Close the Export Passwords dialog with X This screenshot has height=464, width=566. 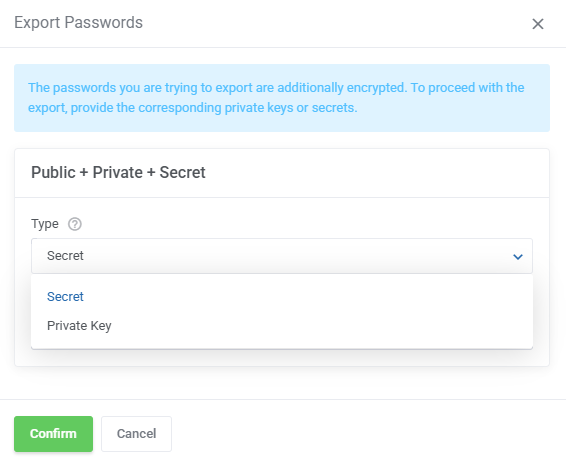(x=537, y=24)
